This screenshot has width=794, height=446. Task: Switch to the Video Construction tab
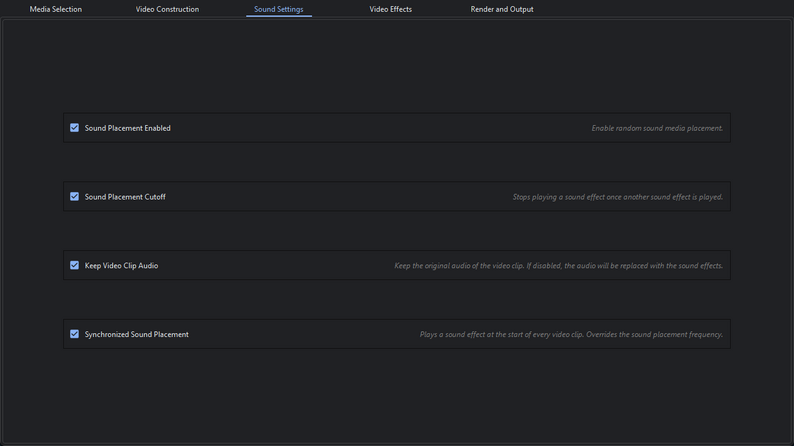click(167, 10)
